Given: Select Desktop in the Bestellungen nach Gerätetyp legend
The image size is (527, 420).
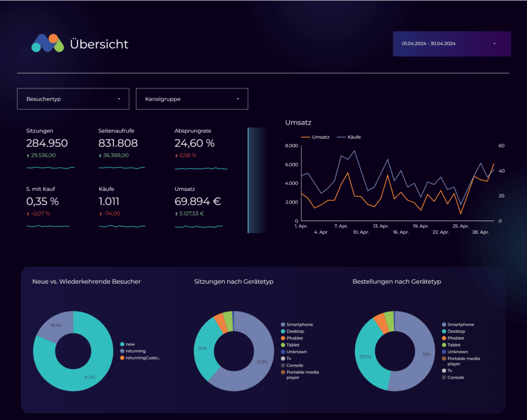Looking at the screenshot, I should pos(456,332).
